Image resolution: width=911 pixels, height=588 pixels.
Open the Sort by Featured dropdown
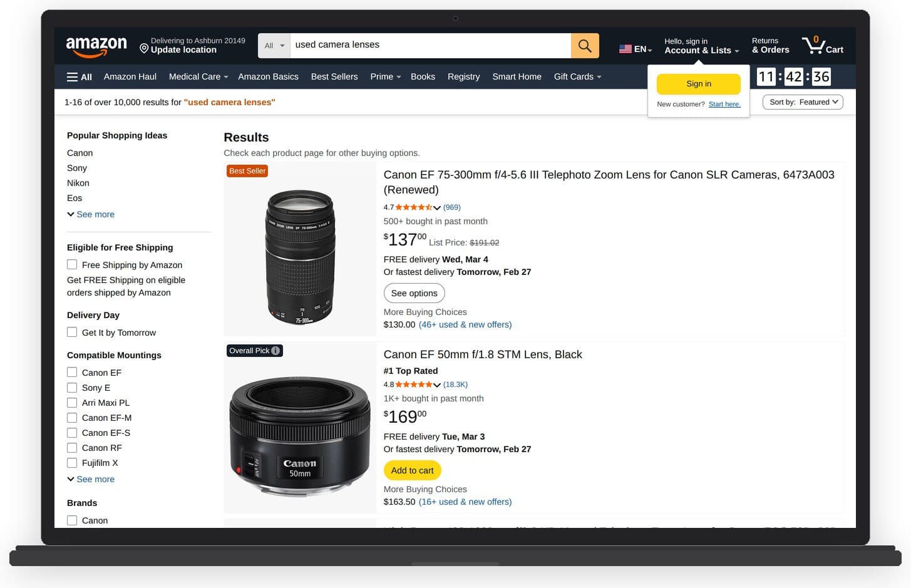(x=802, y=101)
